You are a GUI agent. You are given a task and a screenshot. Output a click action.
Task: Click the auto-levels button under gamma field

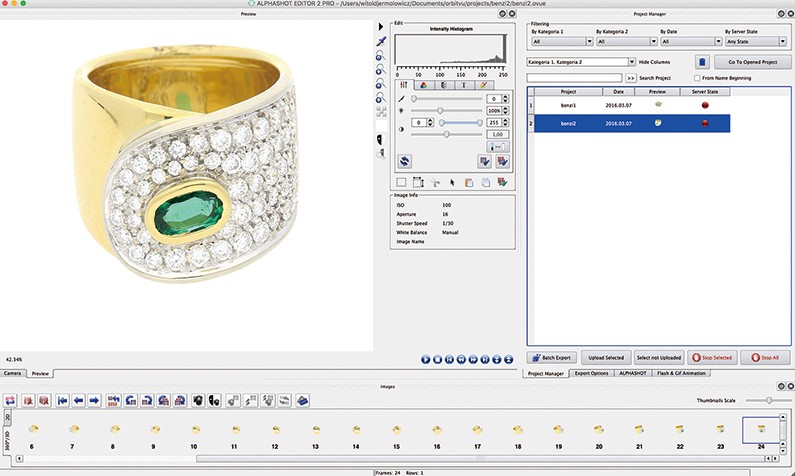[497, 147]
